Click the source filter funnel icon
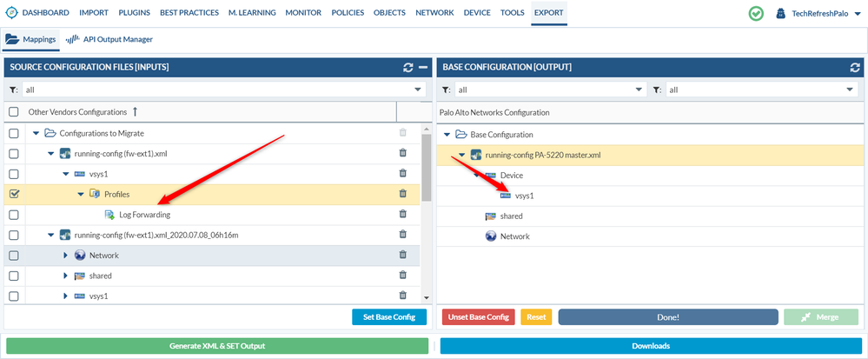Screen dimensions: 868x359 pyautogui.click(x=13, y=90)
